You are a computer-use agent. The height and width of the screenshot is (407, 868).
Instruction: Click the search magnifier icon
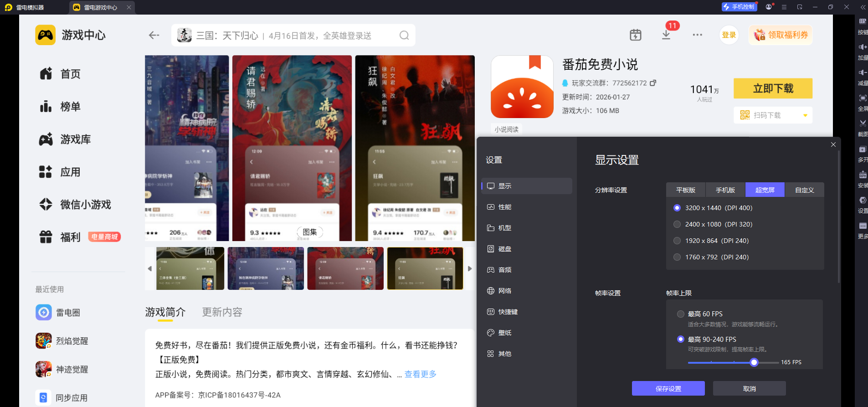point(404,35)
